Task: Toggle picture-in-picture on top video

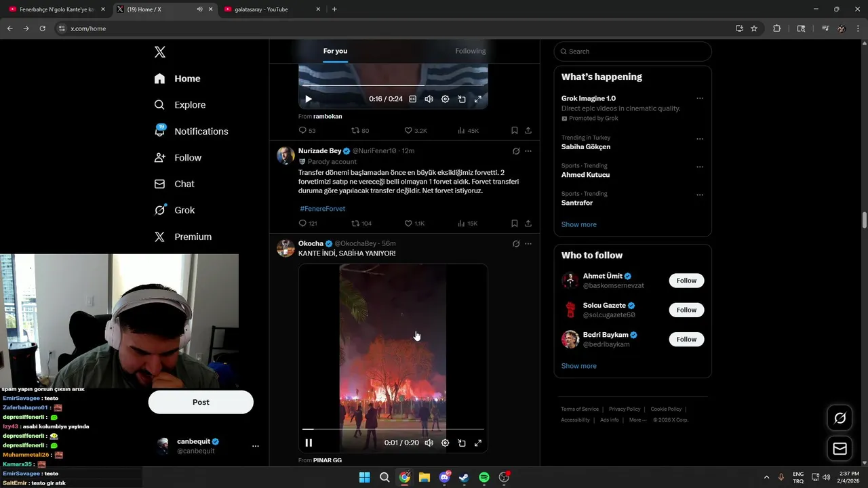Action: 462,99
